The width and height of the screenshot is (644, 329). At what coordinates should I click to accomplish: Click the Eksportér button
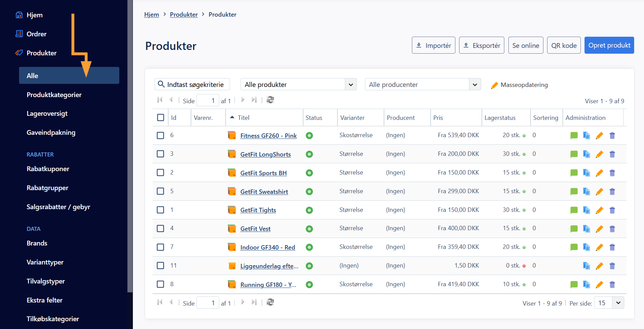click(482, 45)
